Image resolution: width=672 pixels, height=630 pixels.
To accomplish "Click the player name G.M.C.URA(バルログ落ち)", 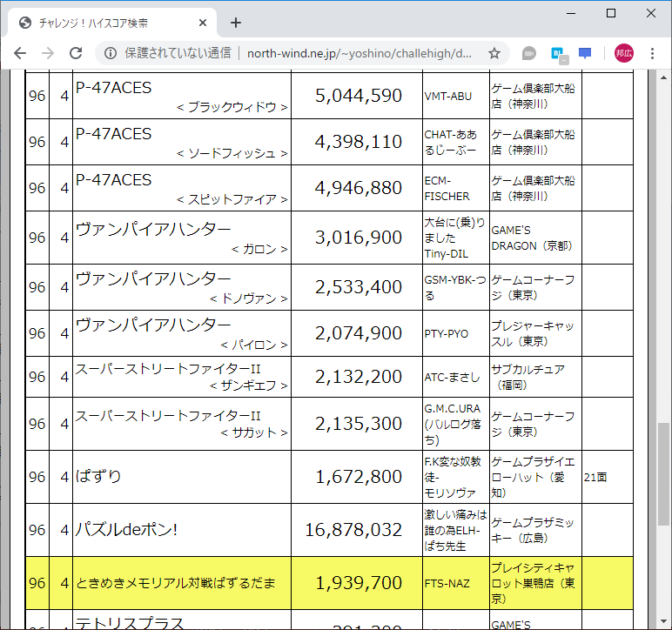I will tap(453, 424).
